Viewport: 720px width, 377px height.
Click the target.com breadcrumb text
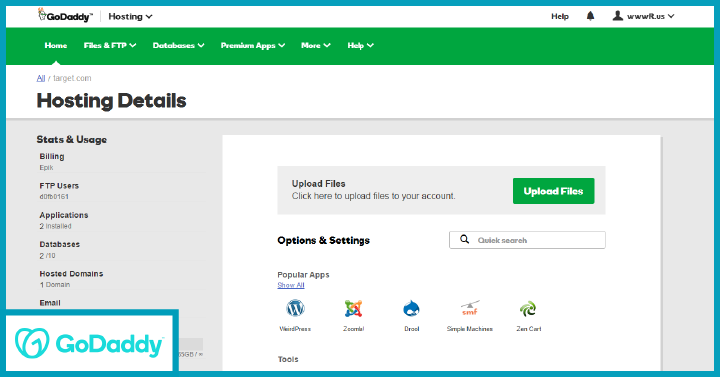[x=72, y=78]
